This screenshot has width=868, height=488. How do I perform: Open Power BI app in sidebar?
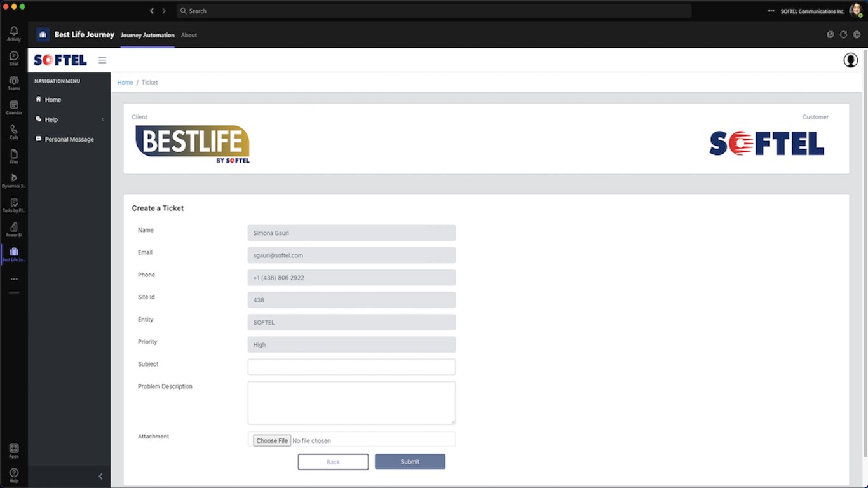click(13, 230)
